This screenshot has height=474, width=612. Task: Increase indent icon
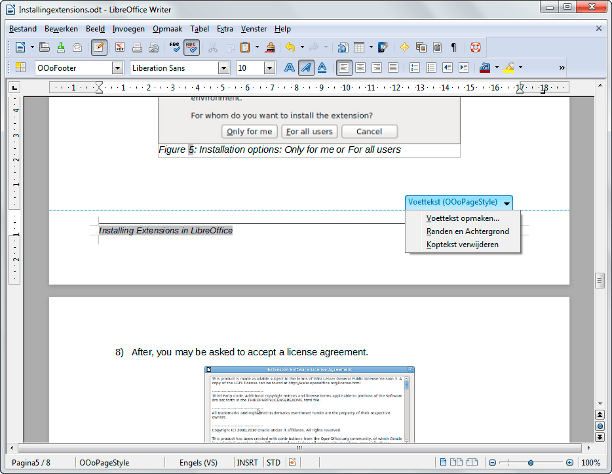tap(463, 68)
